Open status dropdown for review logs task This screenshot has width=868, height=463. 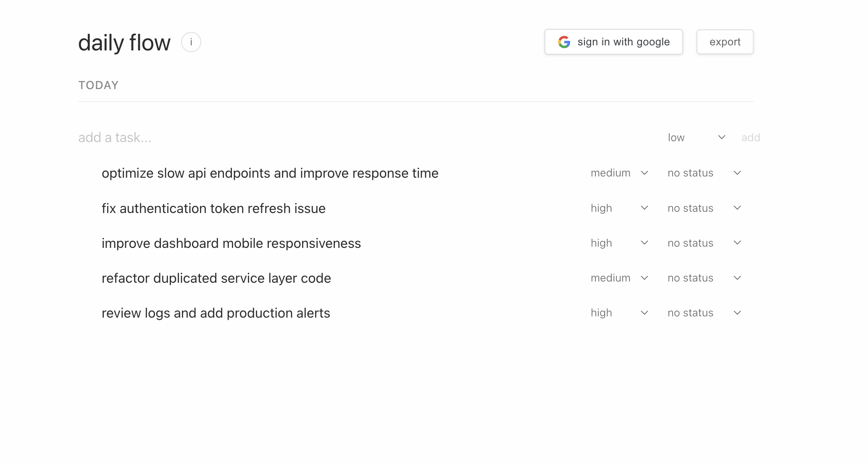[x=704, y=313]
